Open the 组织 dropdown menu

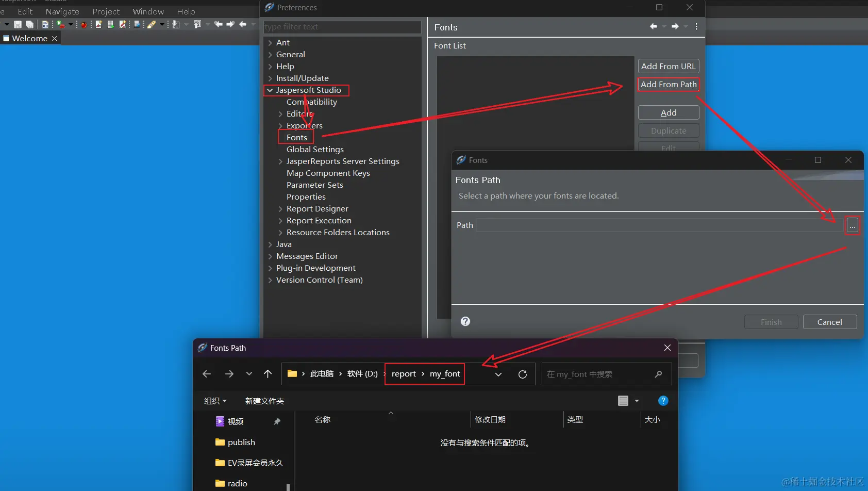point(215,401)
